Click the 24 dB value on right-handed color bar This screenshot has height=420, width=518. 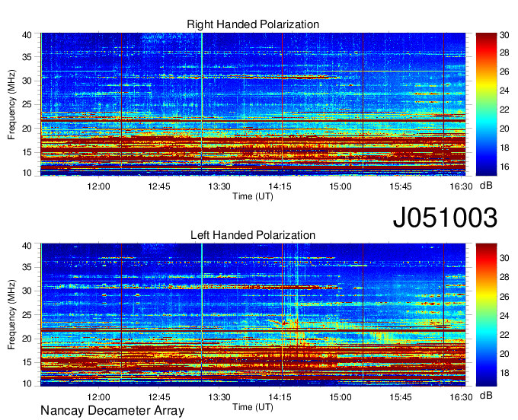[504, 91]
